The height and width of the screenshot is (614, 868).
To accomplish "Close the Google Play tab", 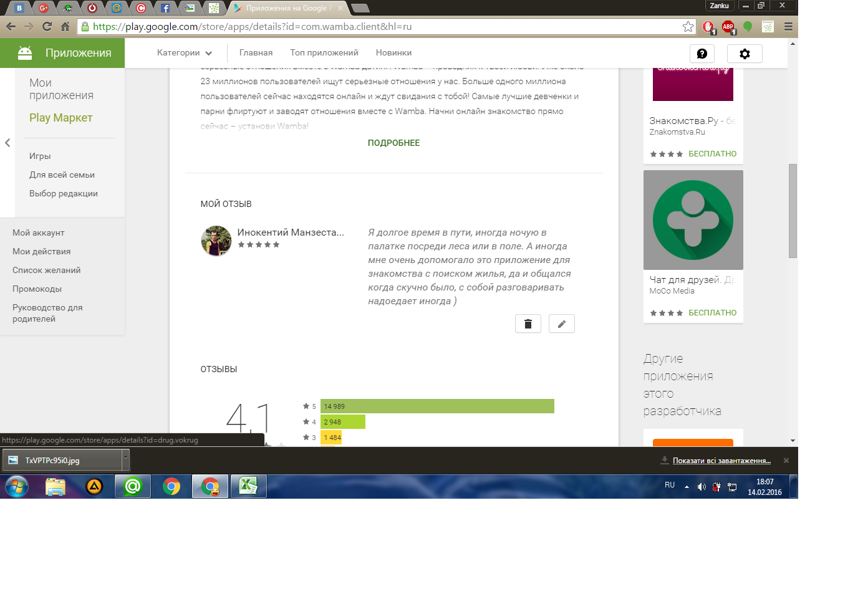I will click(340, 8).
